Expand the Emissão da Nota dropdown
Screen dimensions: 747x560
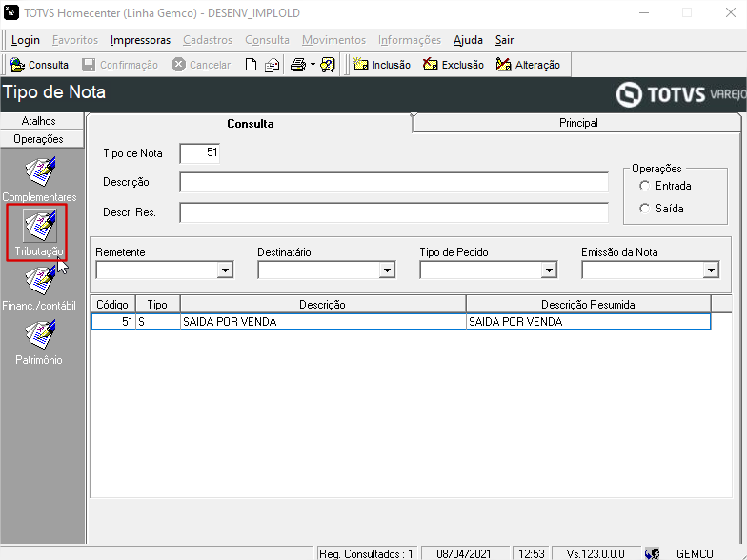point(711,270)
